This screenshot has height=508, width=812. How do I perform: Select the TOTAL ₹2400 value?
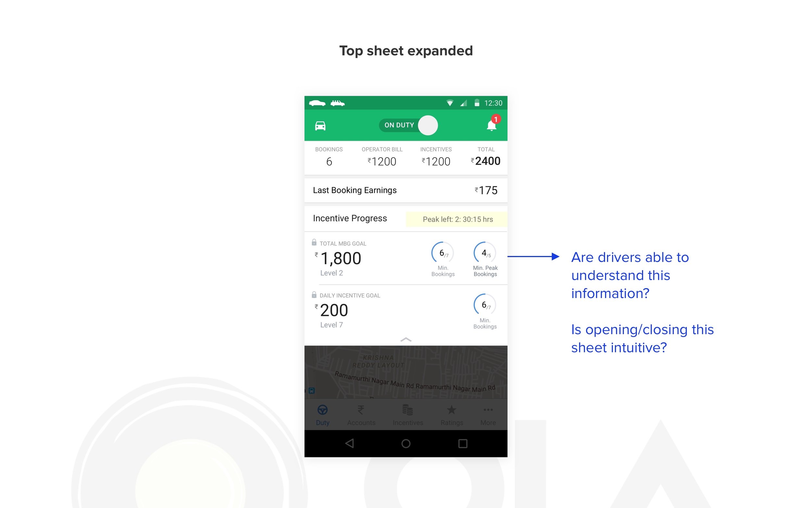tap(486, 161)
